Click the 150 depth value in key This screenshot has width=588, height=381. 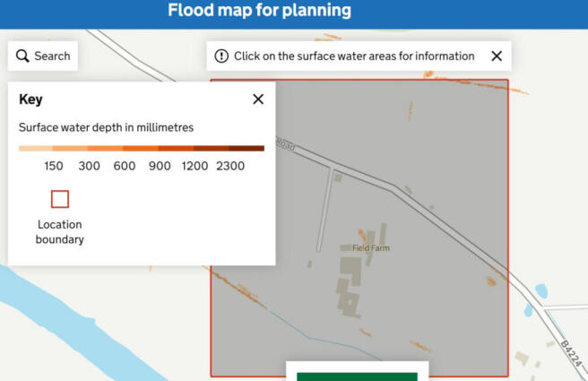54,166
